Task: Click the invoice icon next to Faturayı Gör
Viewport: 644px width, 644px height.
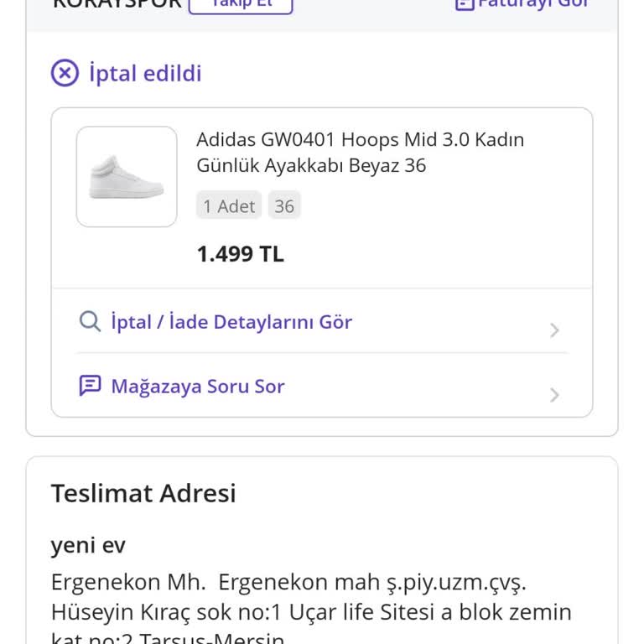Action: (x=465, y=4)
